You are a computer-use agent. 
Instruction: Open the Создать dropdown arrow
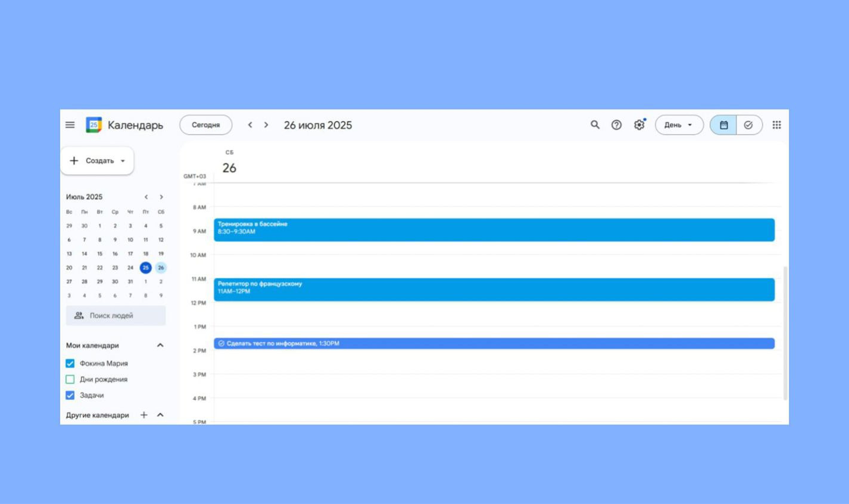pyautogui.click(x=122, y=160)
